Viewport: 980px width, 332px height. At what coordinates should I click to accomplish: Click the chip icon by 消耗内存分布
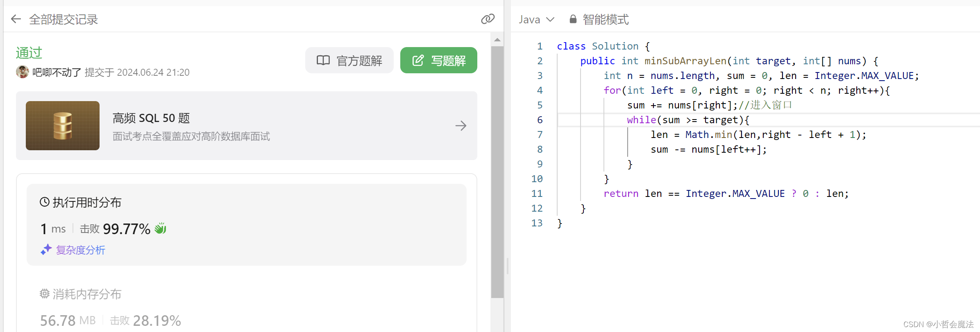click(x=45, y=294)
